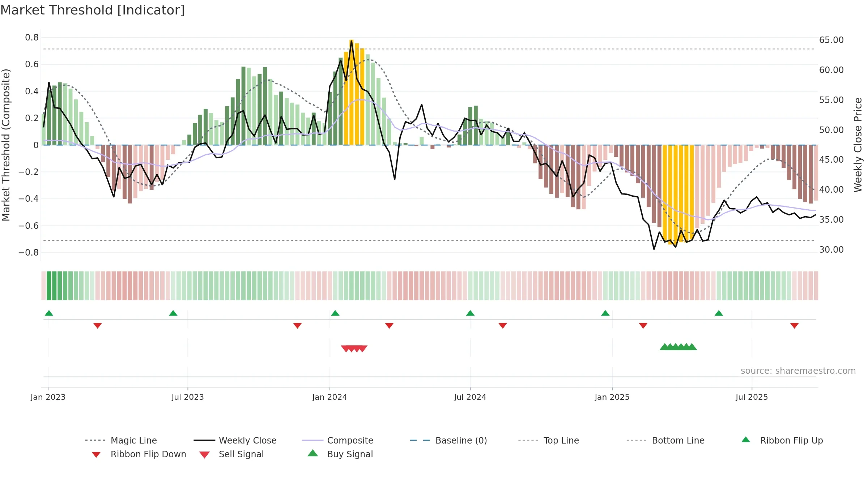This screenshot has width=868, height=488.
Task: Click the 0.8 left axis label
Action: click(x=32, y=37)
